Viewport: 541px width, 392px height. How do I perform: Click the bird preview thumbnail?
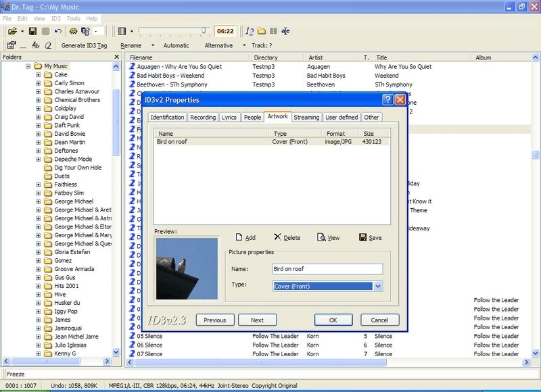click(187, 268)
